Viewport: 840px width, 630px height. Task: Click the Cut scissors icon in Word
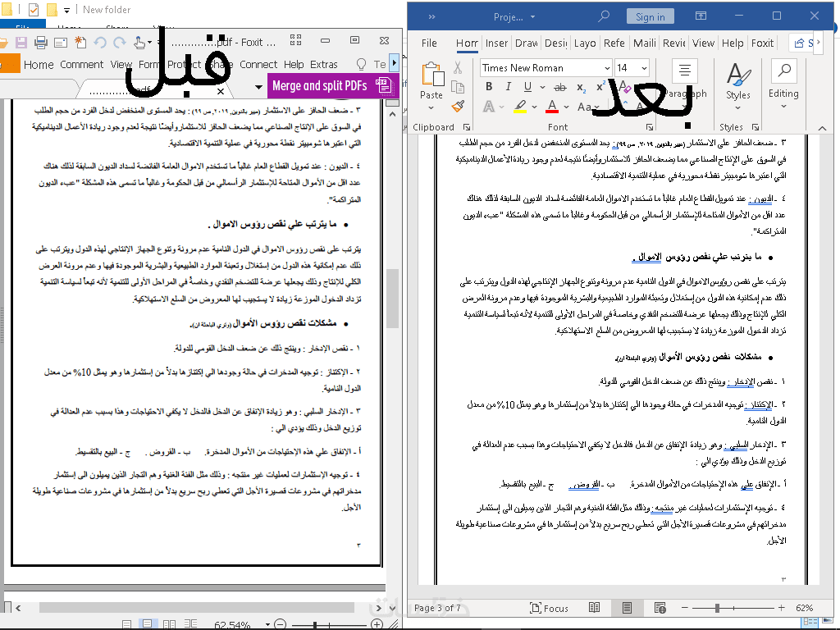point(458,67)
